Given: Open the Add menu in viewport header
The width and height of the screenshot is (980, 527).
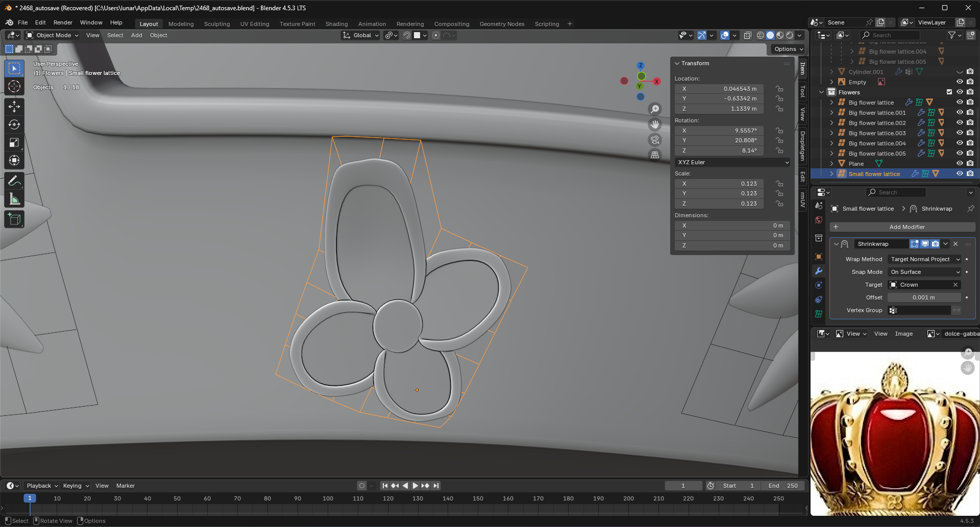Looking at the screenshot, I should tap(136, 35).
